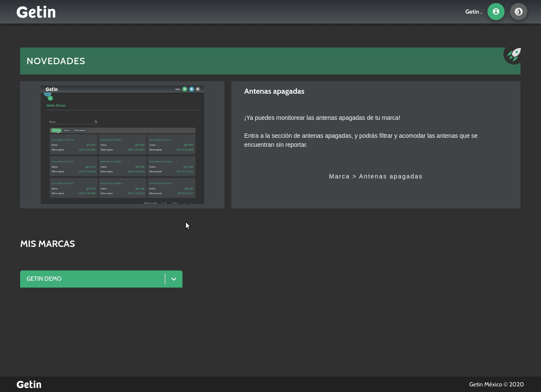The height and width of the screenshot is (392, 541).
Task: Expand the chevron beside GETIN DEMO
Action: click(173, 279)
